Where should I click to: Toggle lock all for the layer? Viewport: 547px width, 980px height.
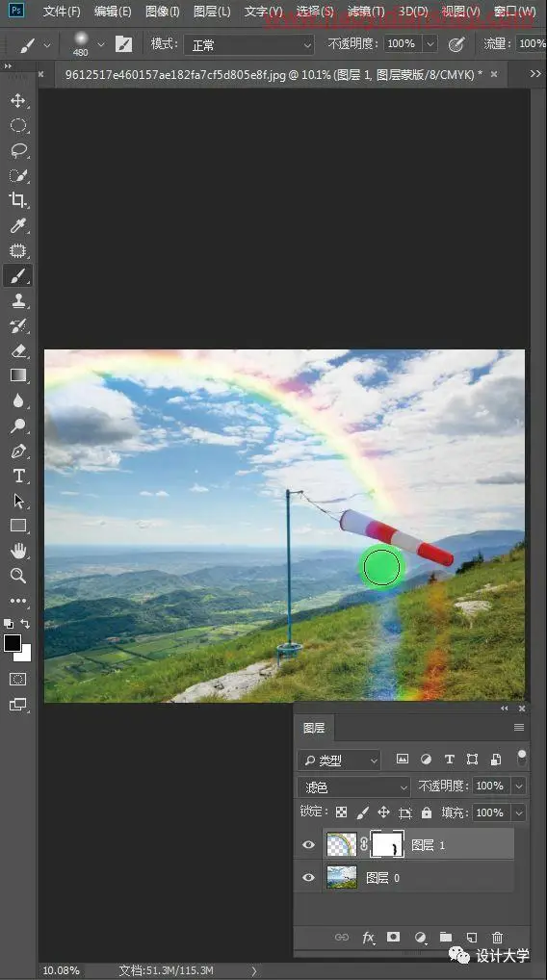pos(427,812)
